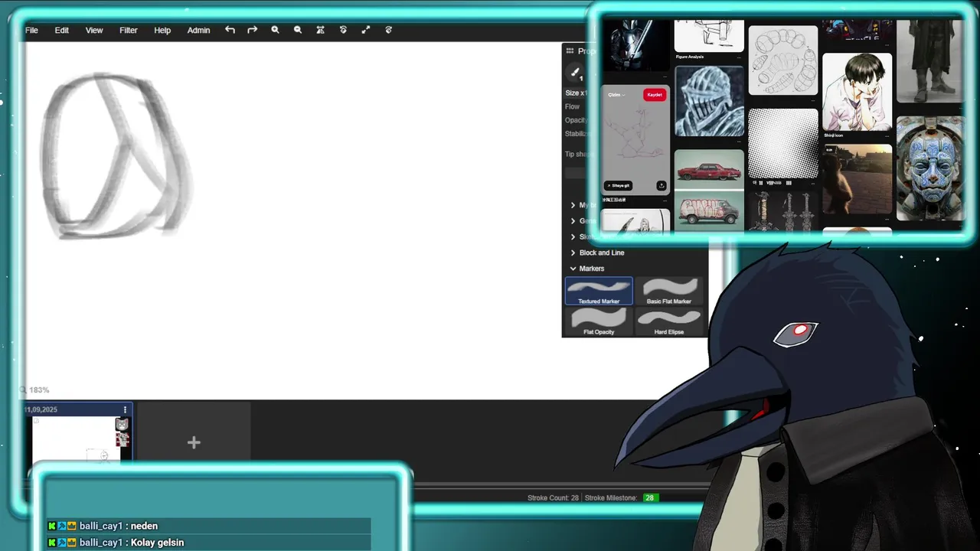Click the crown badge beside 'Kolay gelsin'
The width and height of the screenshot is (980, 551).
click(x=72, y=543)
